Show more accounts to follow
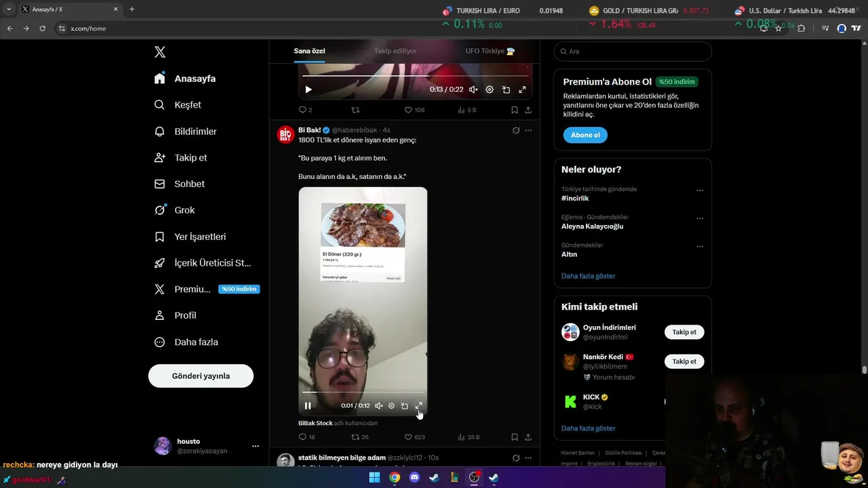This screenshot has height=488, width=868. (588, 428)
